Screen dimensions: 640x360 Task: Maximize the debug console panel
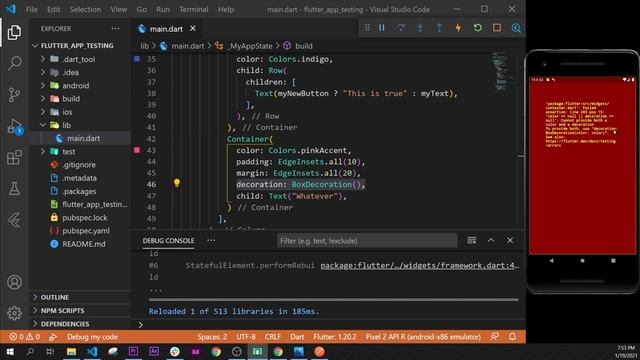click(x=491, y=240)
